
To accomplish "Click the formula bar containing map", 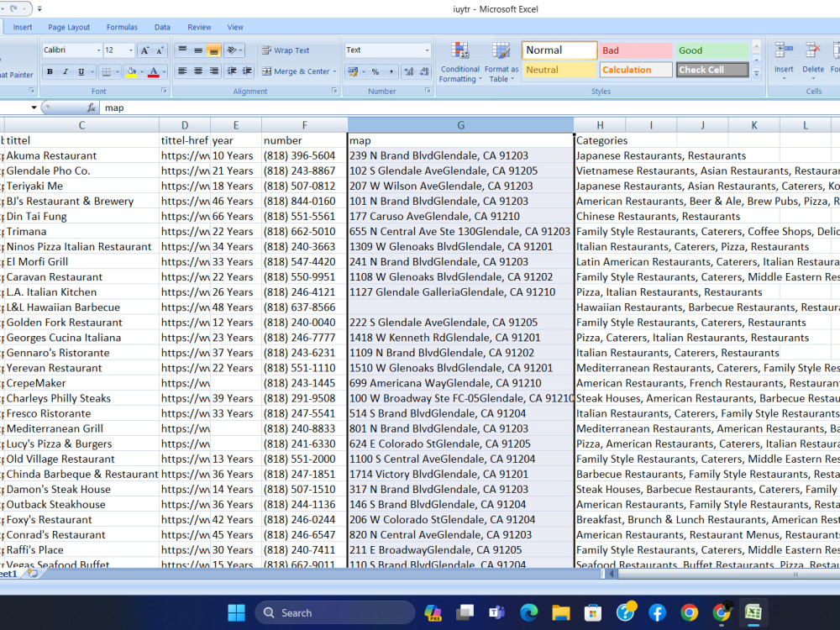I will pos(470,108).
